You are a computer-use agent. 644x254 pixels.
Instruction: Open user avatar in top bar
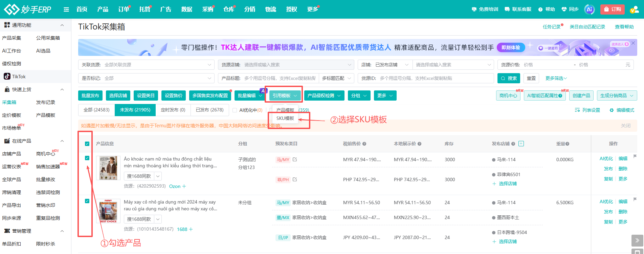pos(634,9)
